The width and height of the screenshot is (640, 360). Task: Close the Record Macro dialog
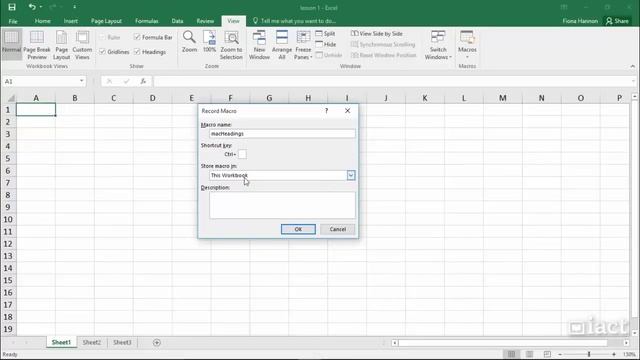347,111
